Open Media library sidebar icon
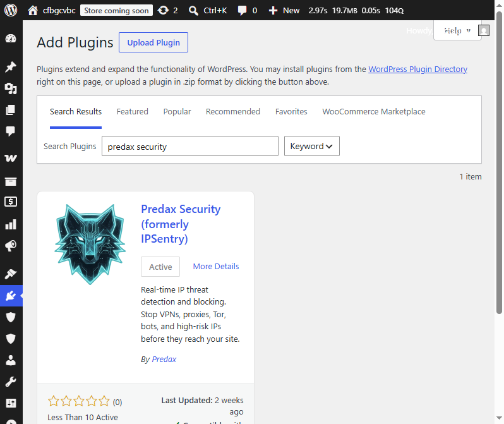504x424 pixels. 11,88
